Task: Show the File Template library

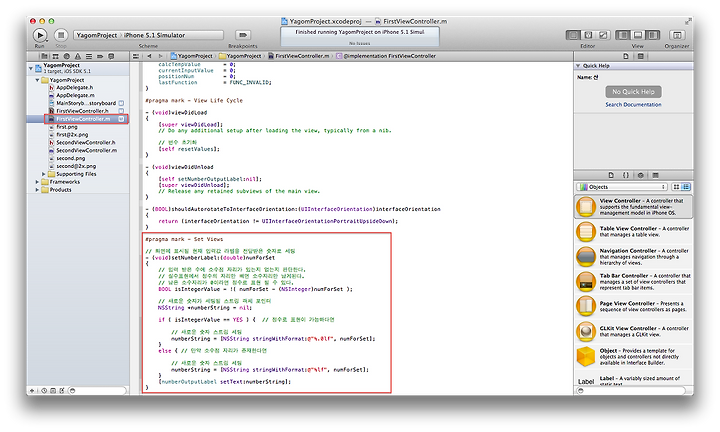Action: [x=611, y=175]
